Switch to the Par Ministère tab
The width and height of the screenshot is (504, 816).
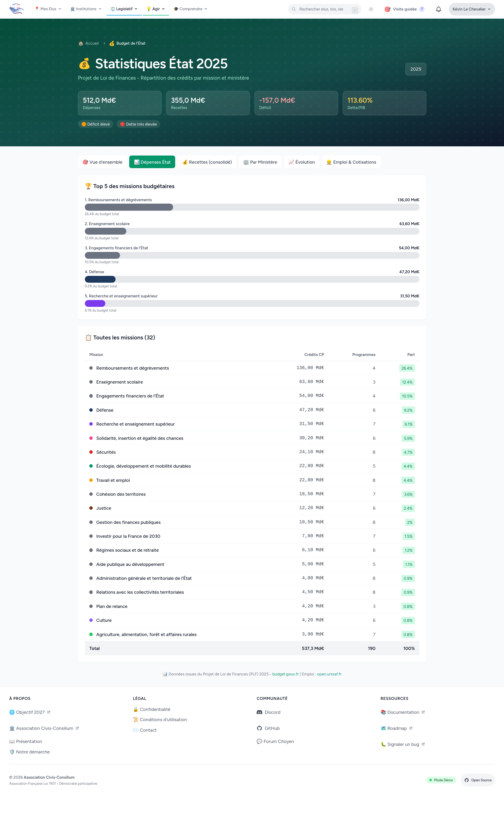click(x=260, y=162)
